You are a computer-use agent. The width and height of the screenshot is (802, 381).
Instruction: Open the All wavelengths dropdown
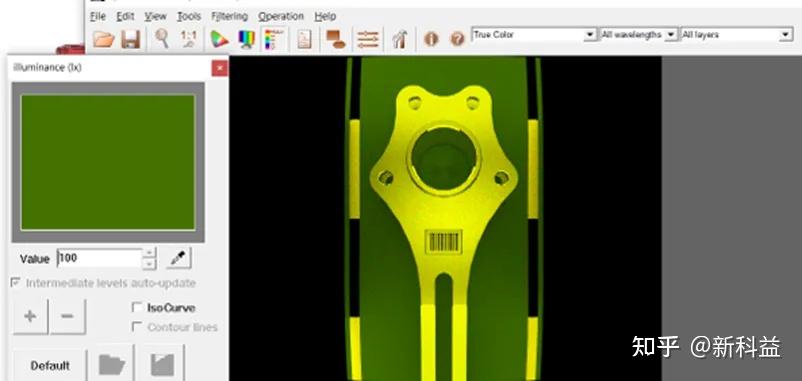638,35
